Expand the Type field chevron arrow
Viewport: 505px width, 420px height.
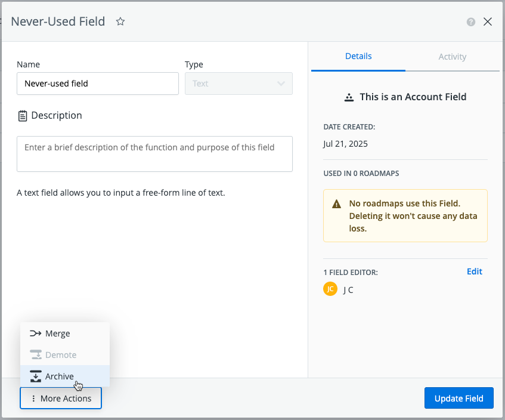click(281, 84)
